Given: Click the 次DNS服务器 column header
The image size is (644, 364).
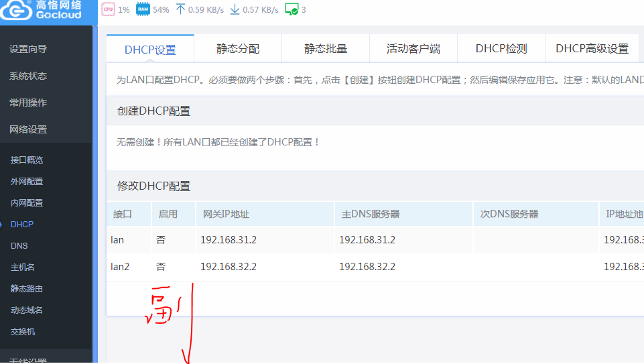Looking at the screenshot, I should 536,214.
